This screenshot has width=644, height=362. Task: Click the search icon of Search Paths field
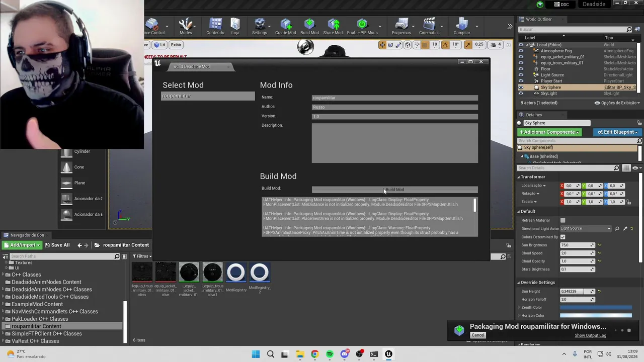(x=117, y=256)
